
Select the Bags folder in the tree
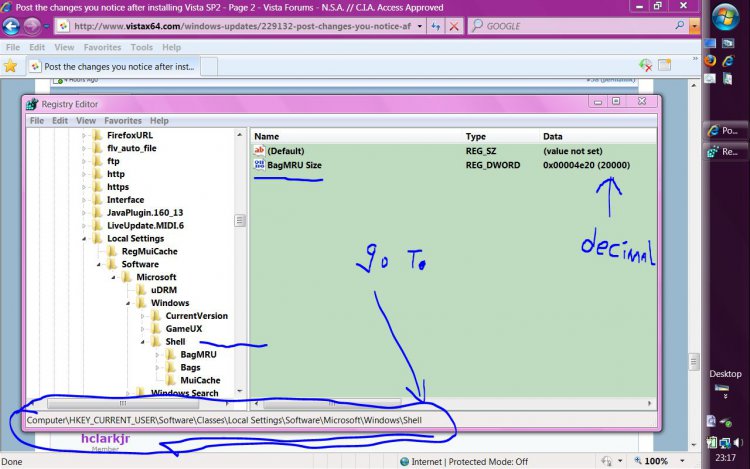190,368
